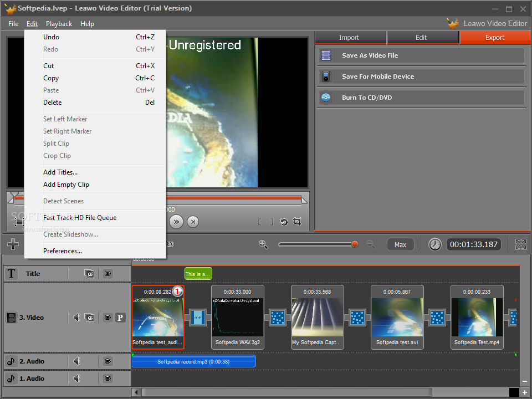Click the set left marker bracket icon

pos(260,222)
